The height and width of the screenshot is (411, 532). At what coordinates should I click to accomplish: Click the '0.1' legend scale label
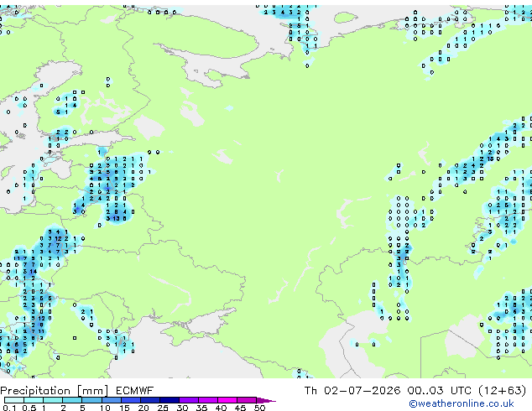tap(9, 408)
